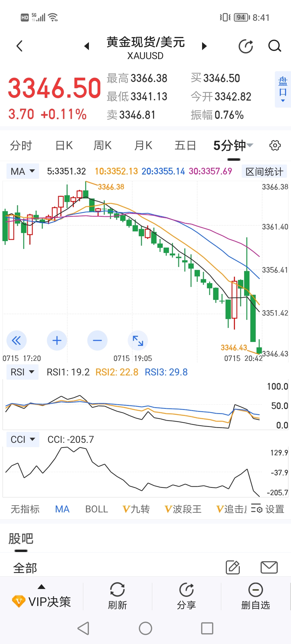Select the V波段王 indicator

point(183,509)
